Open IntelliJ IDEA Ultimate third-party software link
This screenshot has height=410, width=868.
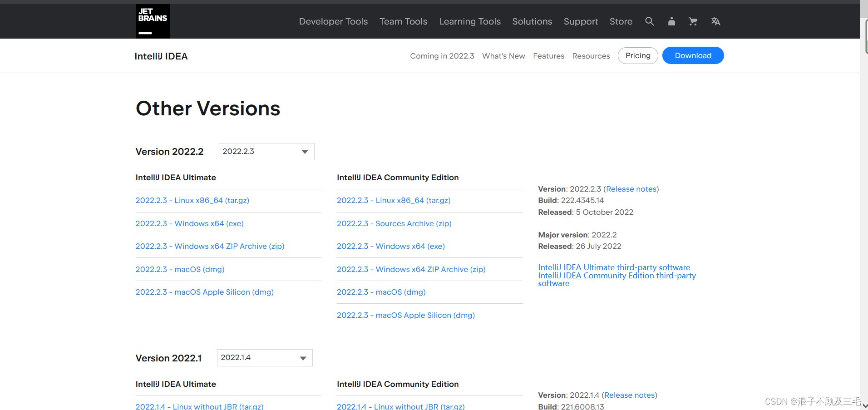[x=614, y=267]
